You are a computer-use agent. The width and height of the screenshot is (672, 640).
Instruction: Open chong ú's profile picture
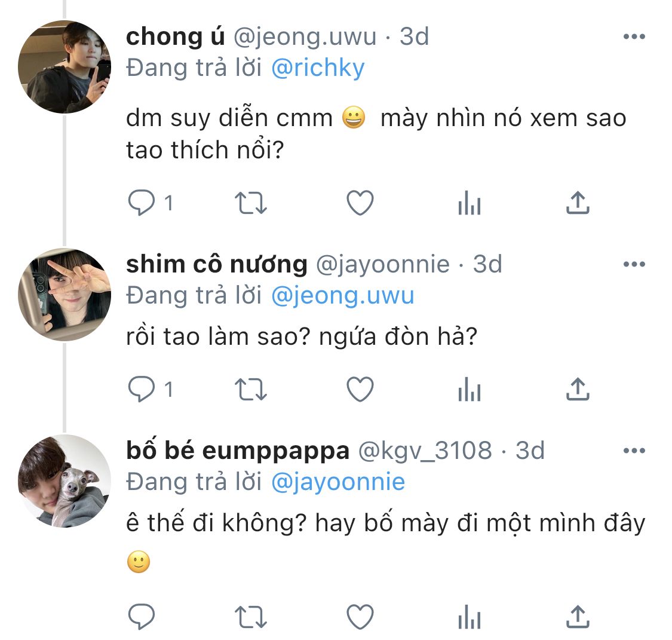click(x=65, y=67)
